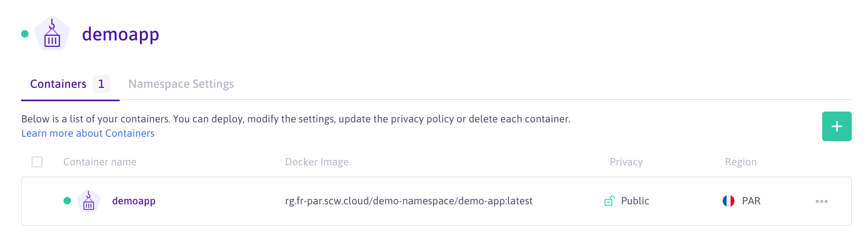Open the Learn more about Containers link
This screenshot has height=234, width=868.
pos(88,133)
